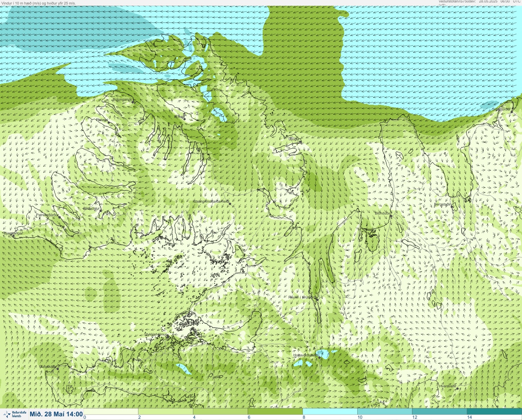This screenshot has height=420, width=522.
Task: Click the '06:00' run time at top right
Action: click(x=505, y=2)
